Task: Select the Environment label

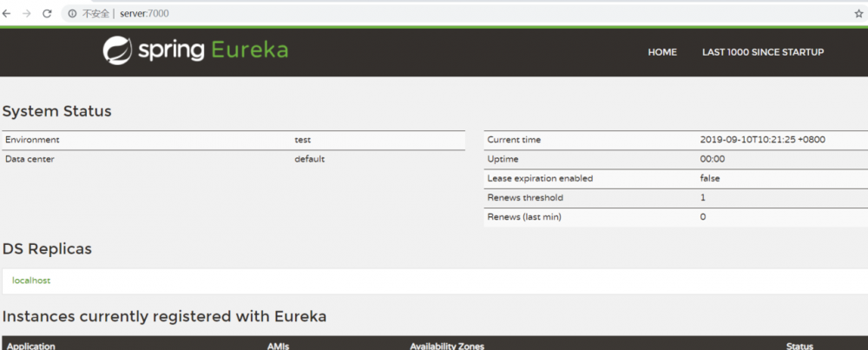Action: (x=32, y=140)
